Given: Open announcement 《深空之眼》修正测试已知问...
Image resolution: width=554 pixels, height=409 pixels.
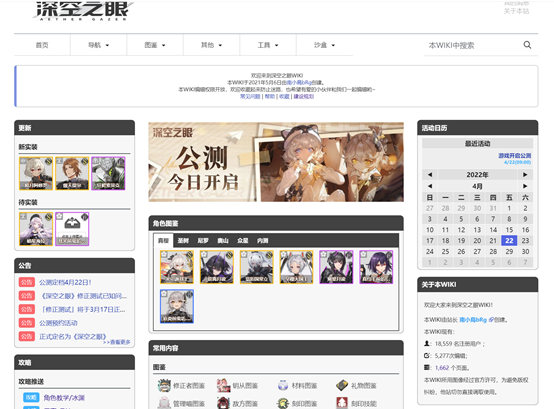Looking at the screenshot, I should (83, 296).
